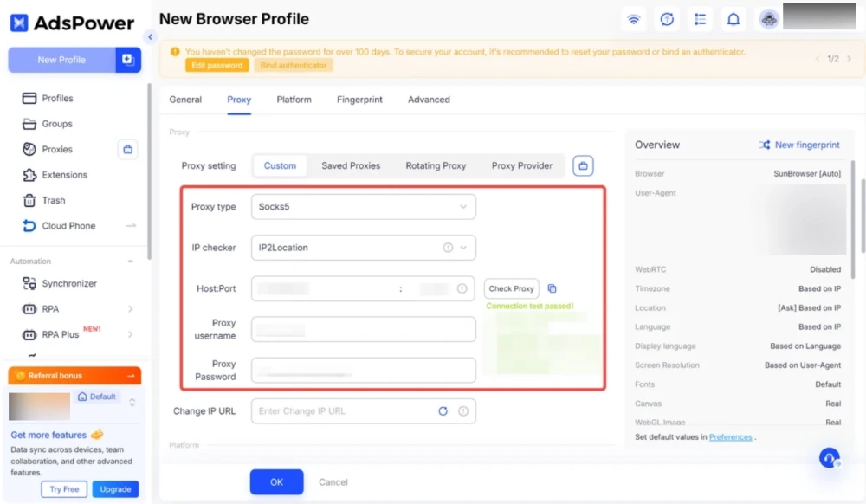This screenshot has width=866, height=504.
Task: Click the Upgrade button
Action: (115, 489)
